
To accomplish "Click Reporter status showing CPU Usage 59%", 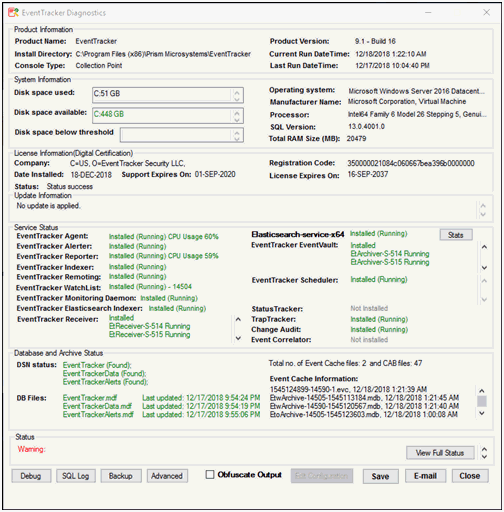I will coord(164,256).
